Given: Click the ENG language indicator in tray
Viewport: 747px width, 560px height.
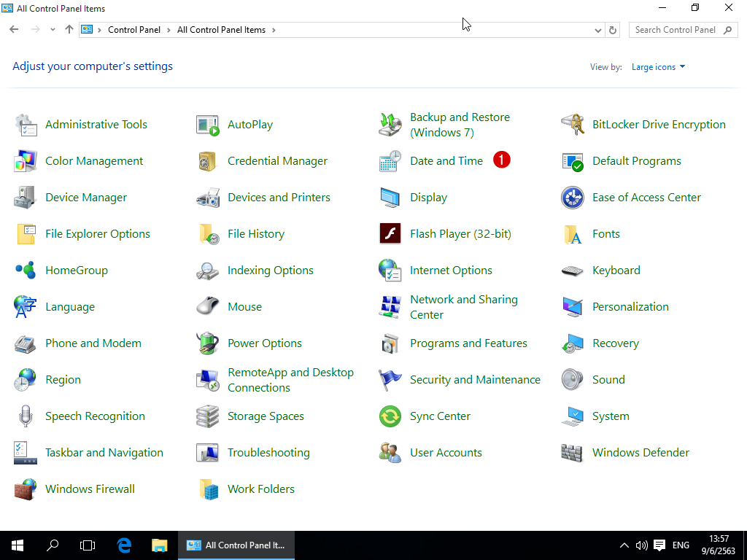Looking at the screenshot, I should 681,545.
